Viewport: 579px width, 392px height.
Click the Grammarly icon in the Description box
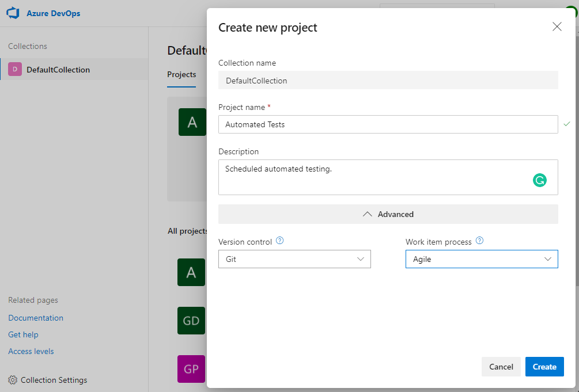point(540,180)
